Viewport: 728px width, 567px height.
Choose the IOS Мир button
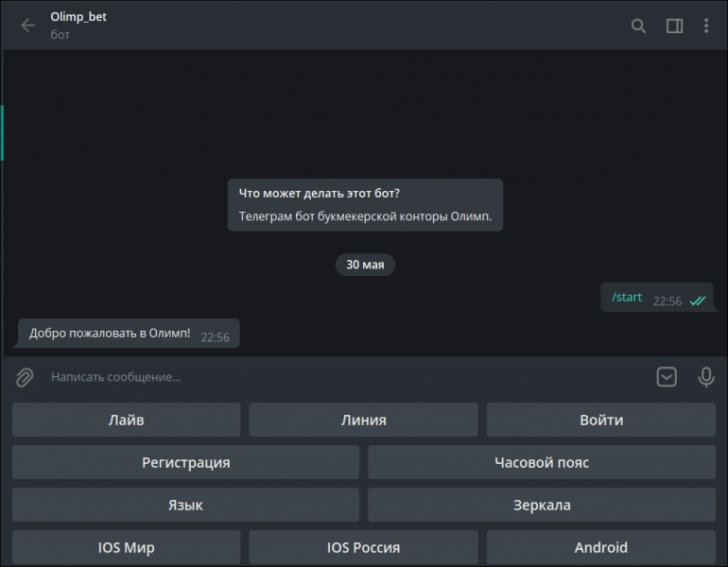[127, 547]
